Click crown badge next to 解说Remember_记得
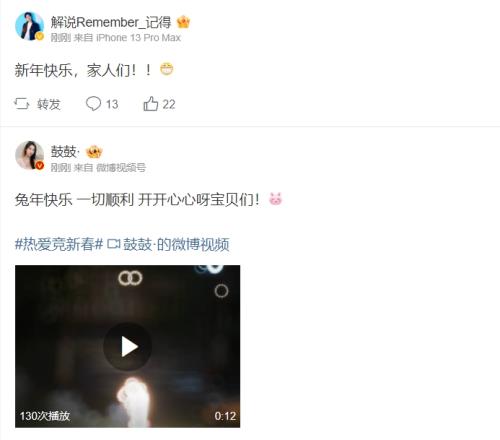500x440 pixels. [x=183, y=22]
